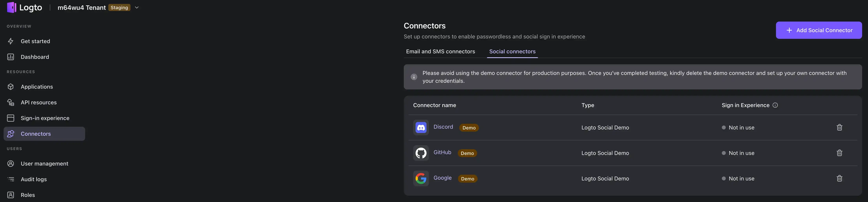Select User management in sidebar

(44, 164)
